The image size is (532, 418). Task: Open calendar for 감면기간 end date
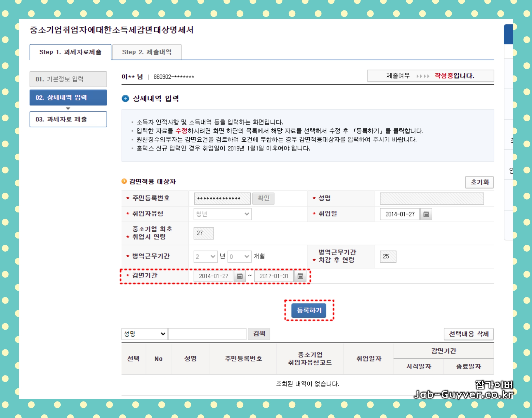[x=300, y=276]
